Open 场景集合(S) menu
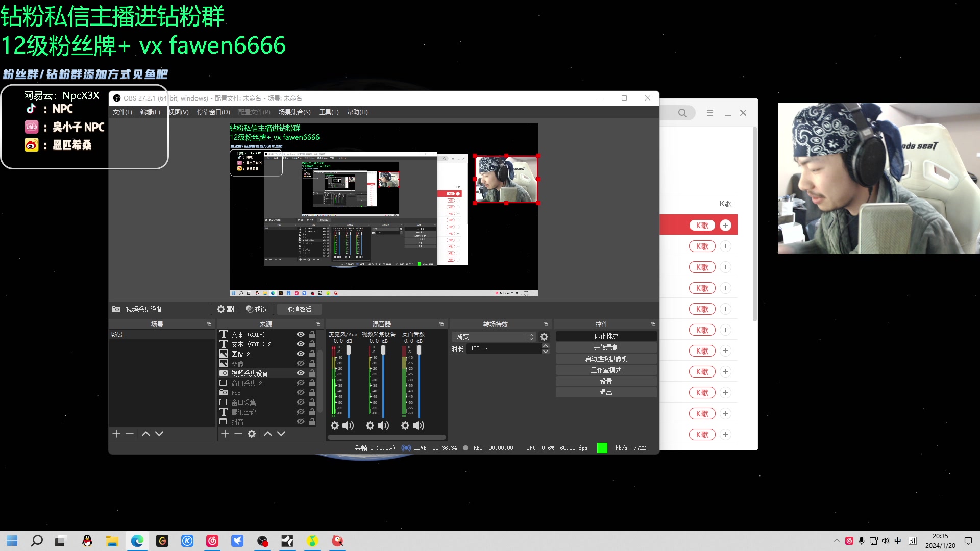Viewport: 980px width, 551px height. coord(295,112)
